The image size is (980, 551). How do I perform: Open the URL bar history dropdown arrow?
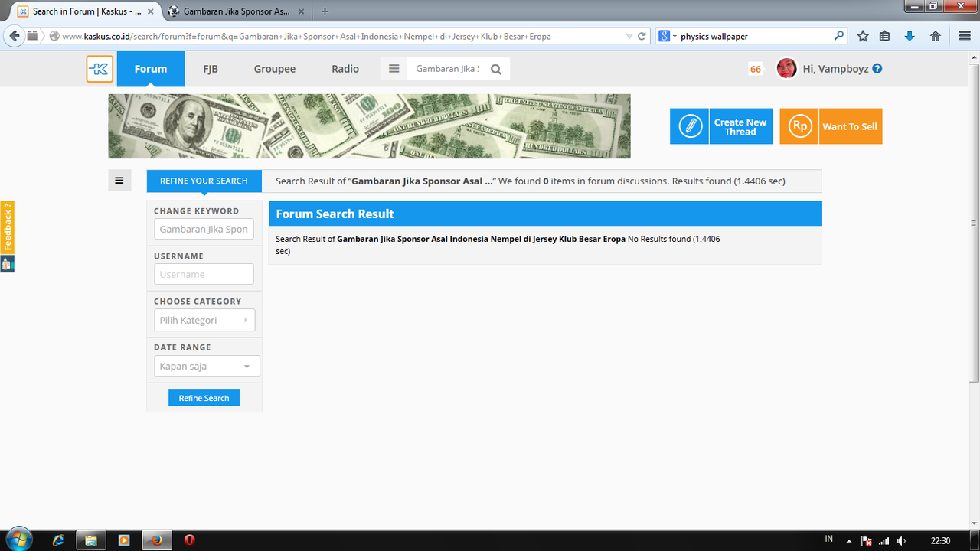(629, 36)
